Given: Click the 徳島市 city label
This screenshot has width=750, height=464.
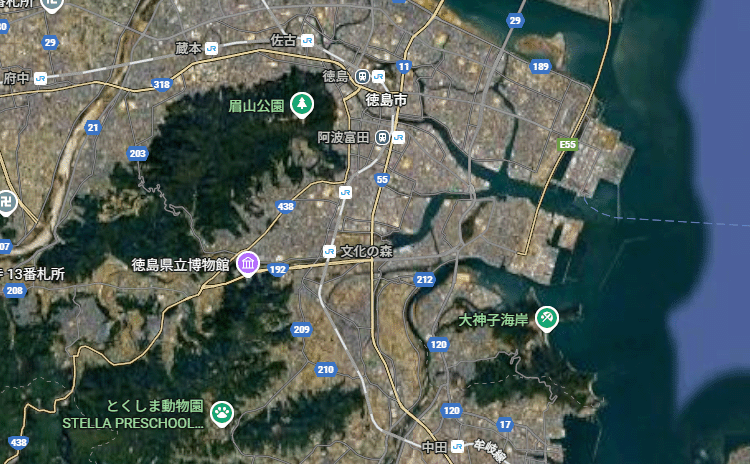Looking at the screenshot, I should (x=386, y=99).
